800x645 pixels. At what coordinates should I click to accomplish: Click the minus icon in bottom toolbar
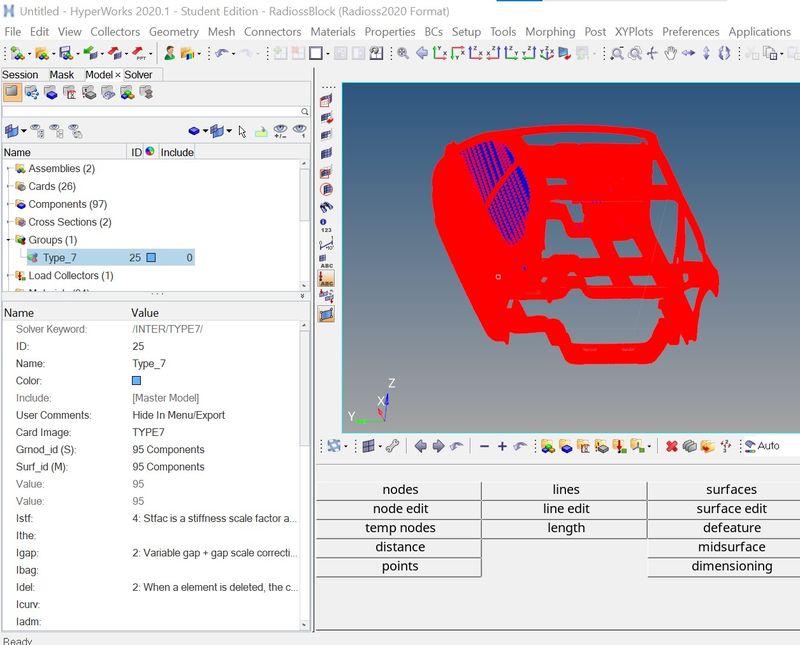485,446
